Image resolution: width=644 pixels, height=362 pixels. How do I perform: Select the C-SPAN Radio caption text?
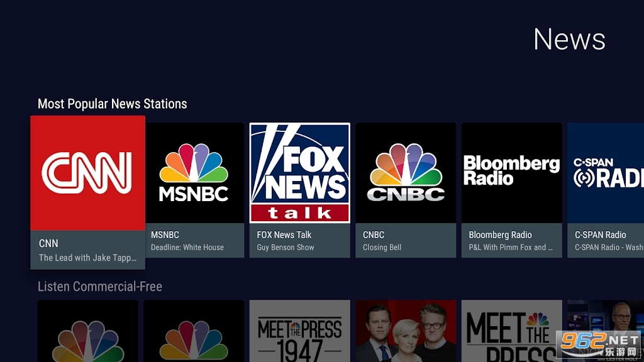coord(608,248)
